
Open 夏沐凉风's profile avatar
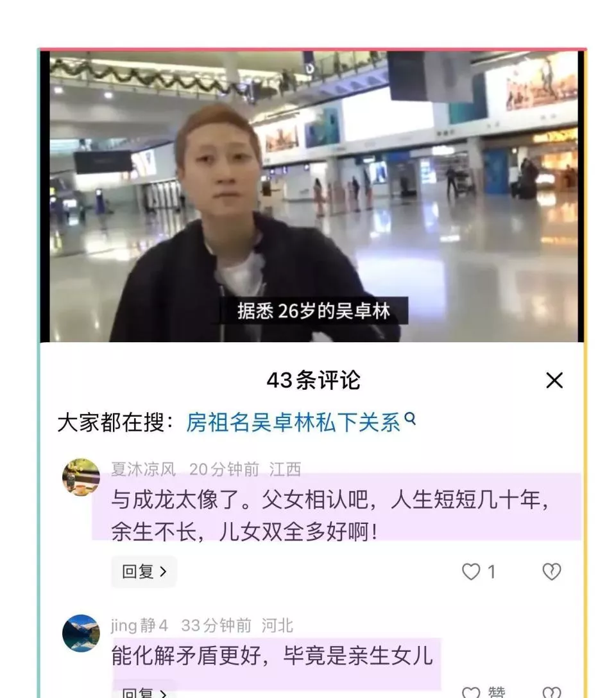tap(81, 476)
